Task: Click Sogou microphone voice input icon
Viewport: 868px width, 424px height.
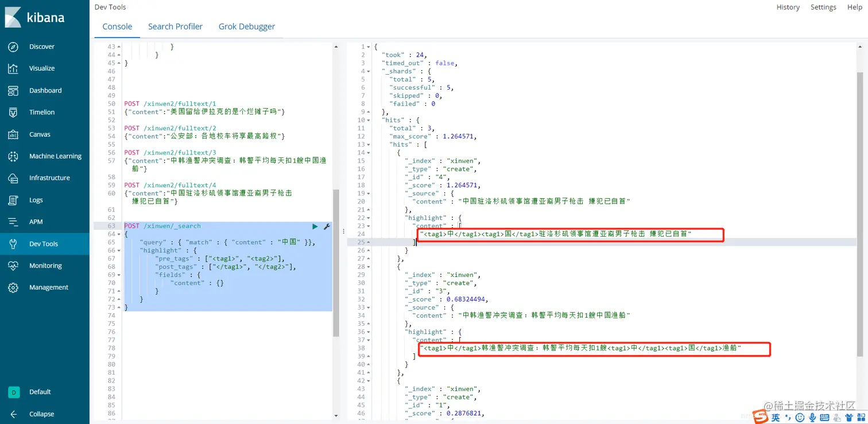Action: tap(813, 418)
